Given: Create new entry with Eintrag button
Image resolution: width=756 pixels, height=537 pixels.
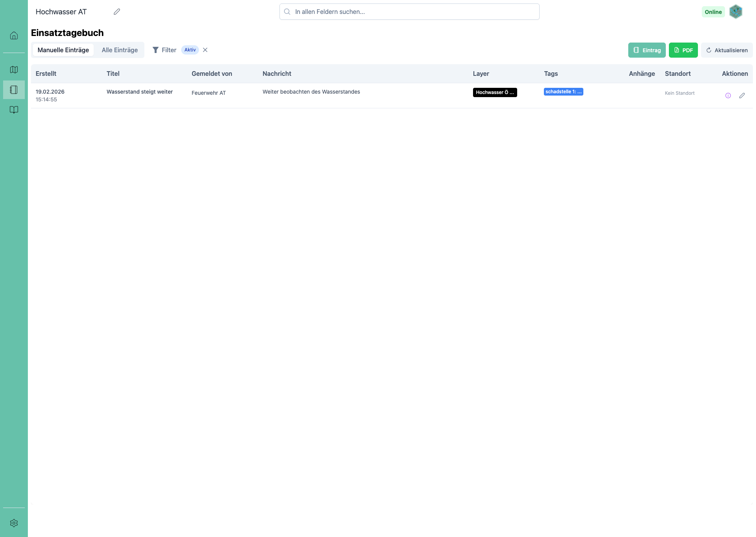Looking at the screenshot, I should point(646,50).
